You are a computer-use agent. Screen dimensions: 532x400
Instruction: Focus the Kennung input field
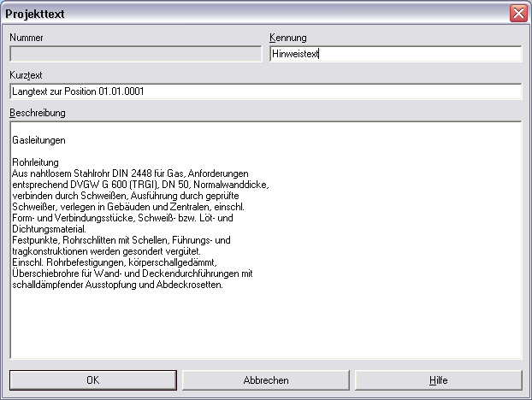tap(396, 54)
